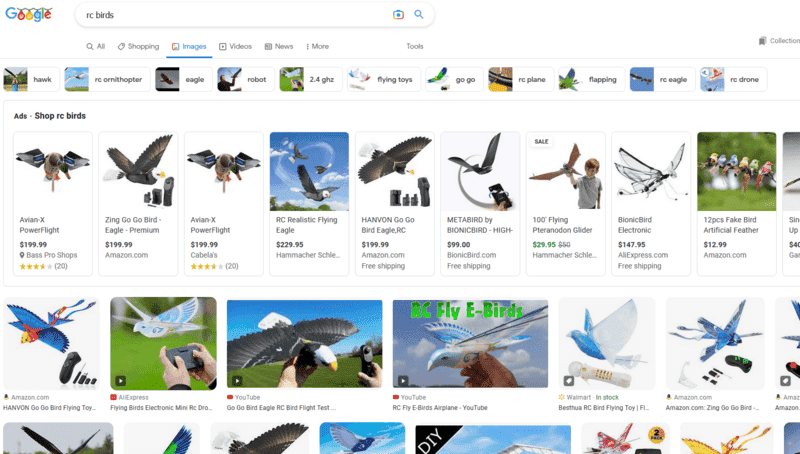The width and height of the screenshot is (800, 454).
Task: Choose the '2.4 ghz' chip
Action: [x=311, y=80]
